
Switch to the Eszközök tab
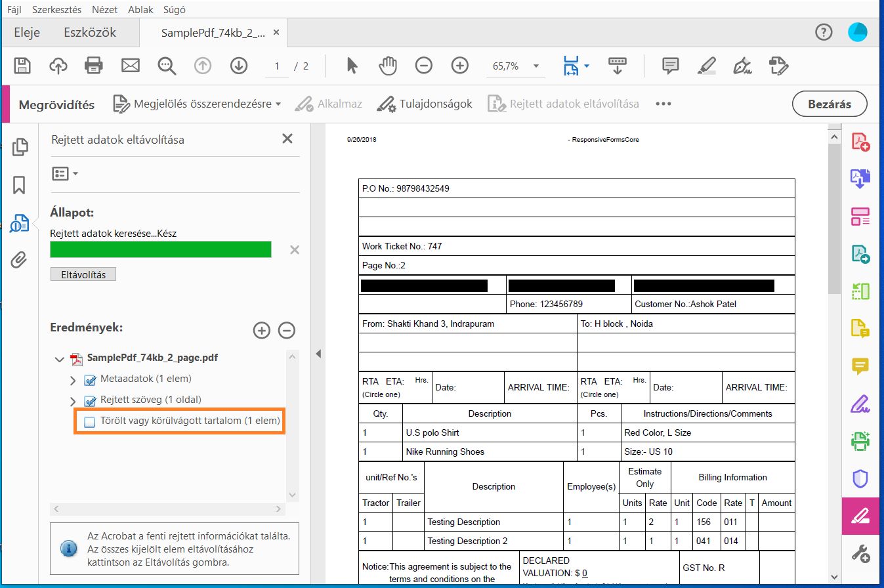click(90, 32)
